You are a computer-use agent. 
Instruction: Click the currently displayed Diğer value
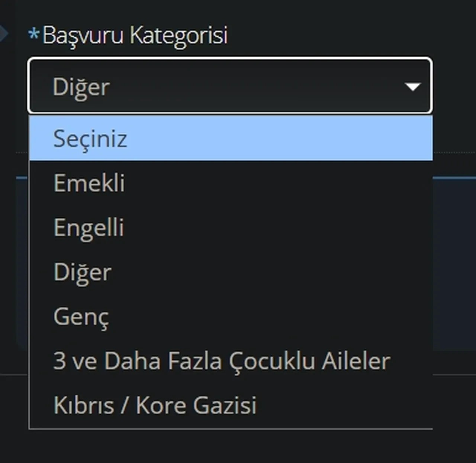pos(80,87)
